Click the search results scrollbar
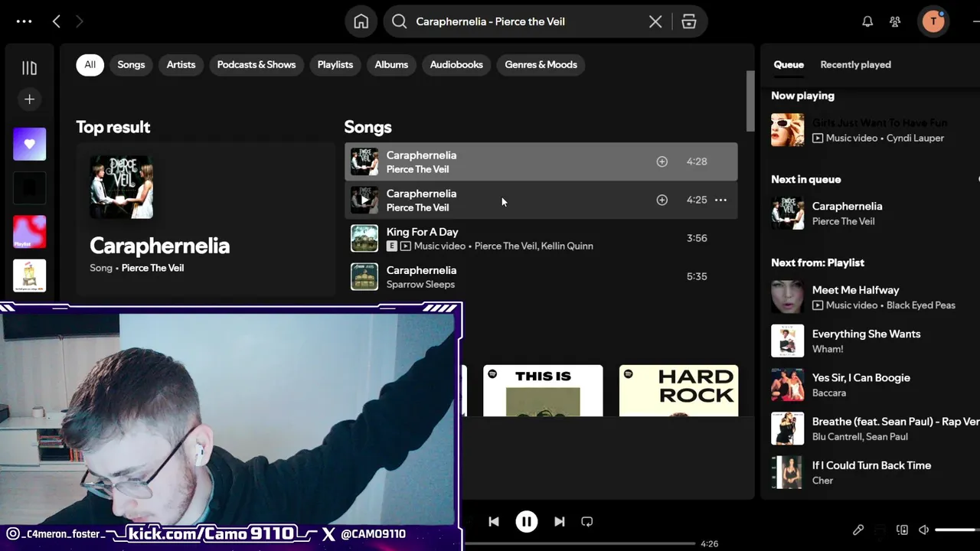Screen dimensions: 980x551 [750, 101]
